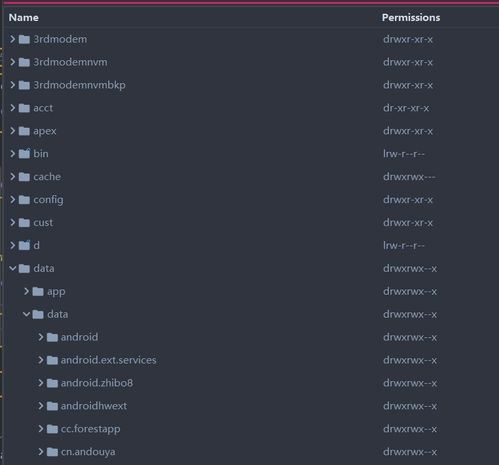Select the 3rdmodem folder icon
Image resolution: width=499 pixels, height=465 pixels.
coord(24,39)
